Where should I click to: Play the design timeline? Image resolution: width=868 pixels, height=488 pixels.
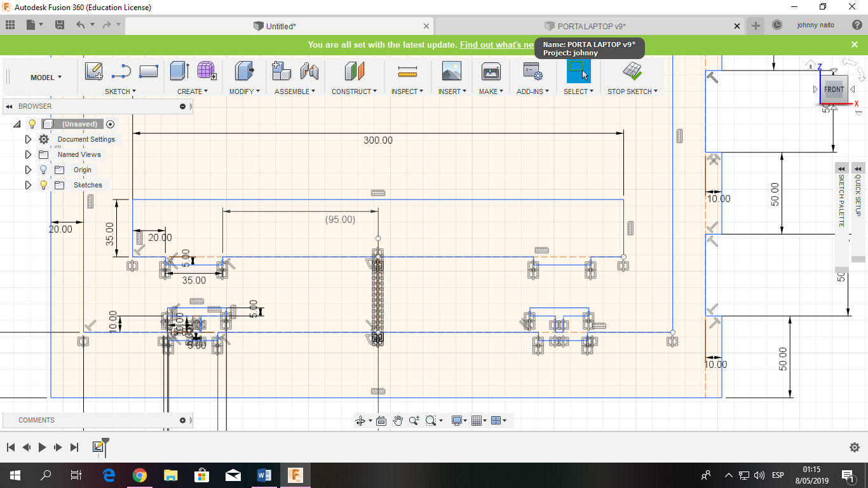click(42, 447)
